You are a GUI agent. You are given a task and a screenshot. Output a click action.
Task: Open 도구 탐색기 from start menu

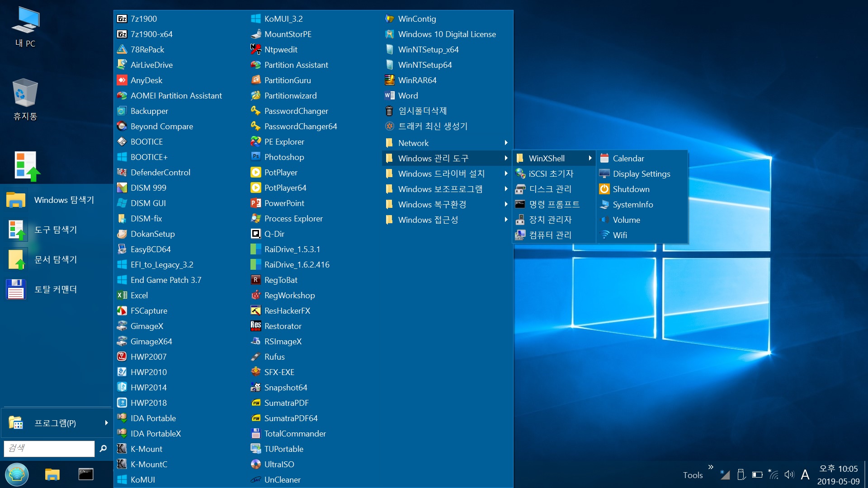pyautogui.click(x=57, y=230)
